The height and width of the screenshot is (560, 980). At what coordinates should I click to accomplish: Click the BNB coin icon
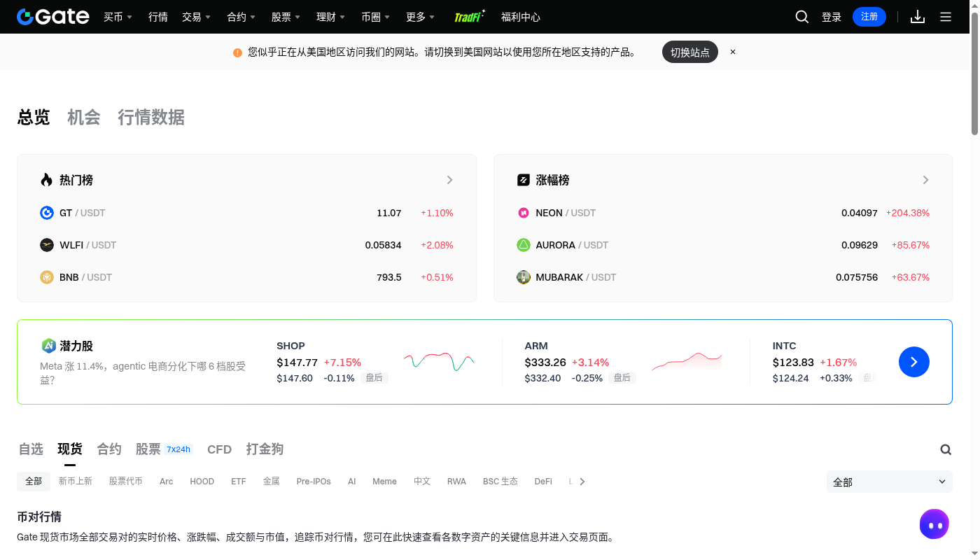pyautogui.click(x=47, y=277)
